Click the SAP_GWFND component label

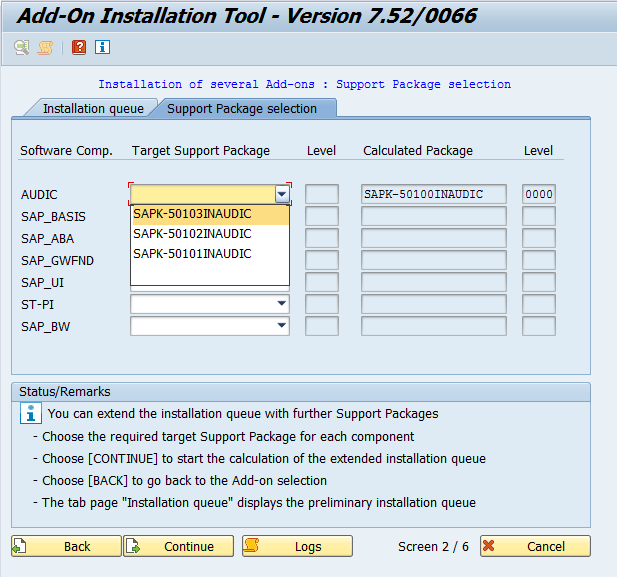[x=57, y=261]
